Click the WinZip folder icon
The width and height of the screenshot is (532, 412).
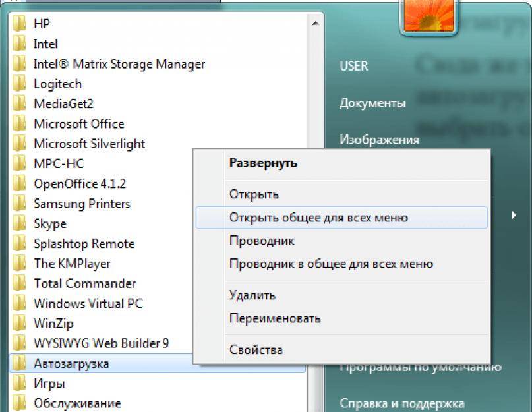click(19, 324)
